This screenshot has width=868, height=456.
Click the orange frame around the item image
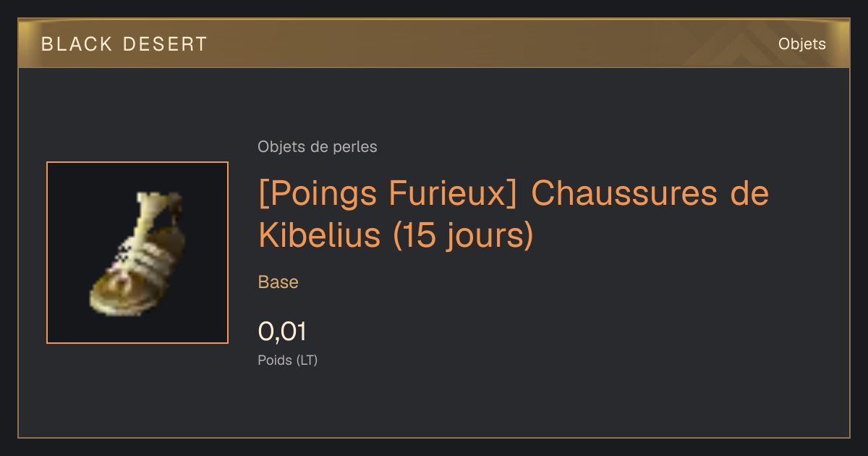click(x=137, y=163)
